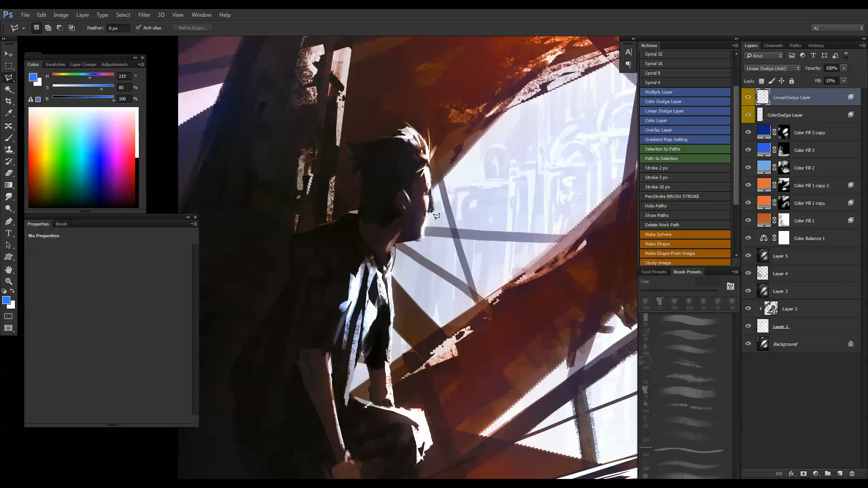The height and width of the screenshot is (488, 868).
Task: Open the blend mode dropdown Linear Dodge (Add)
Action: (x=773, y=68)
